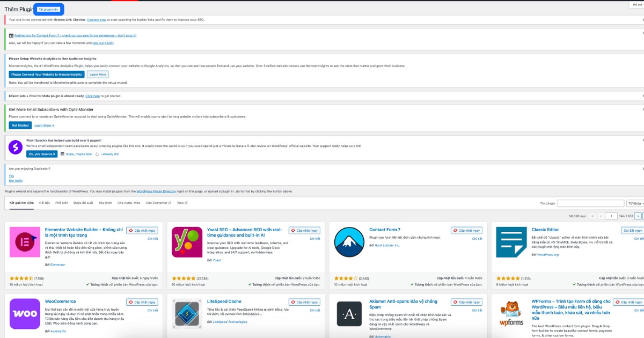The width and height of the screenshot is (644, 338).
Task: Open the Được đề xuất tab
Action: click(83, 203)
